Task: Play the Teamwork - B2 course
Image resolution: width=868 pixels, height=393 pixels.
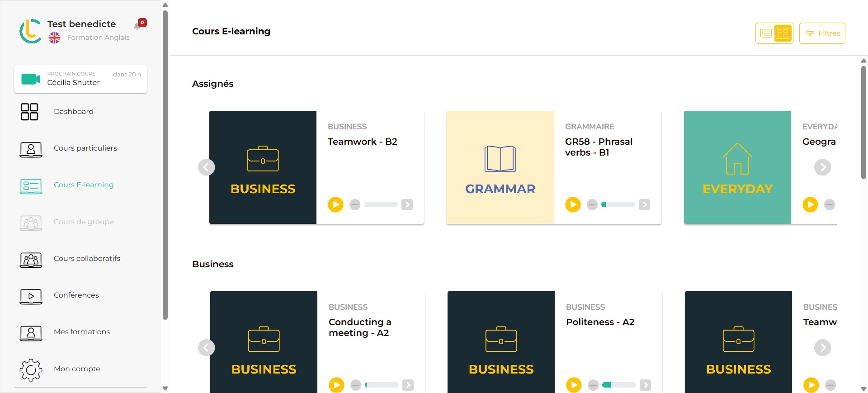Action: (335, 204)
